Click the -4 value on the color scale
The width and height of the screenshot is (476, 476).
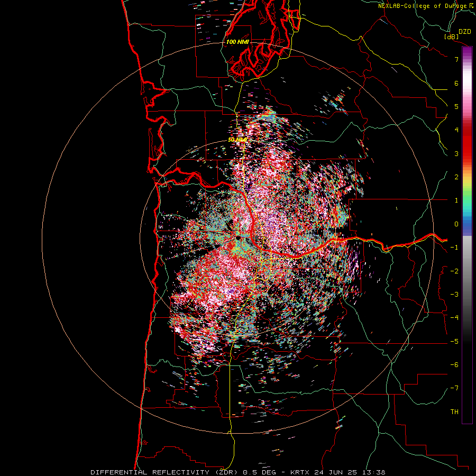coord(454,318)
